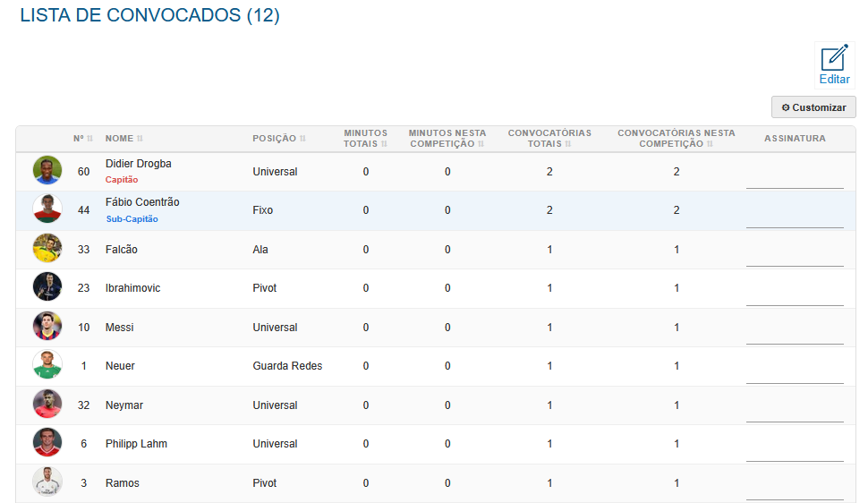Open Messi's avatar photo

click(47, 326)
